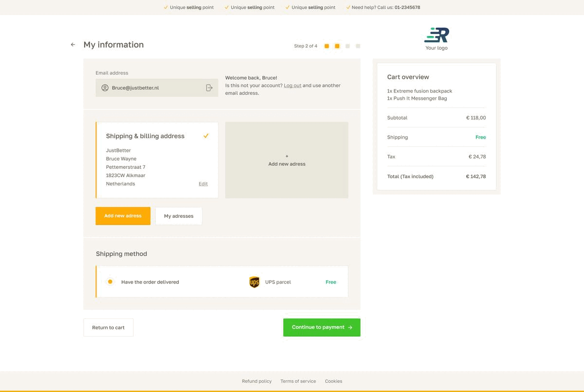584x392 pixels.
Task: Select the 'Have the order delivered' radio button
Action: click(110, 282)
